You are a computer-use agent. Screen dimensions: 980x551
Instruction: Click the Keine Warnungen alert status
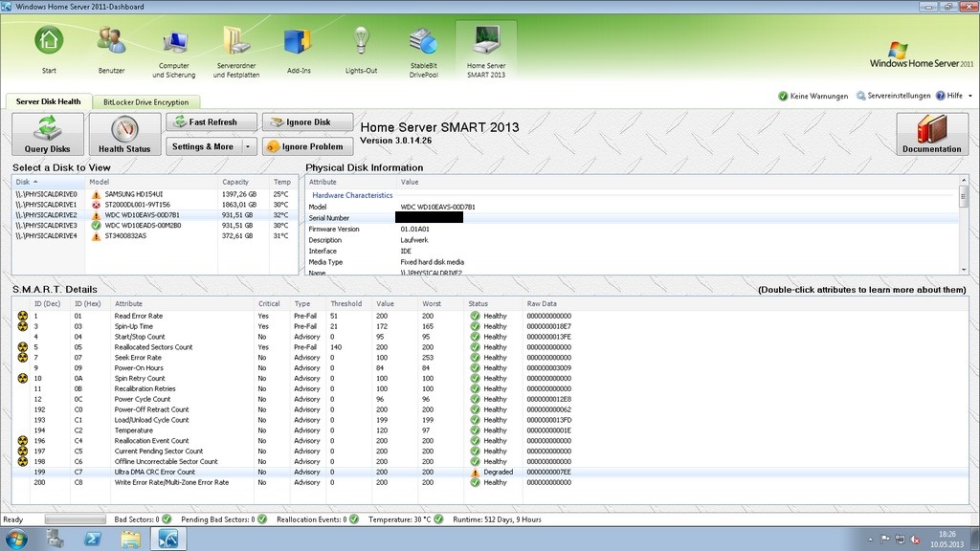(x=813, y=97)
